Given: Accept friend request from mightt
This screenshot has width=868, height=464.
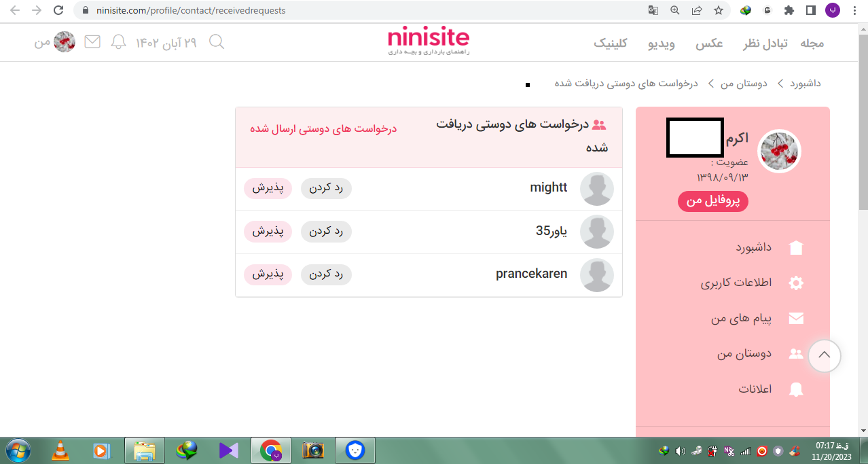Looking at the screenshot, I should [268, 188].
